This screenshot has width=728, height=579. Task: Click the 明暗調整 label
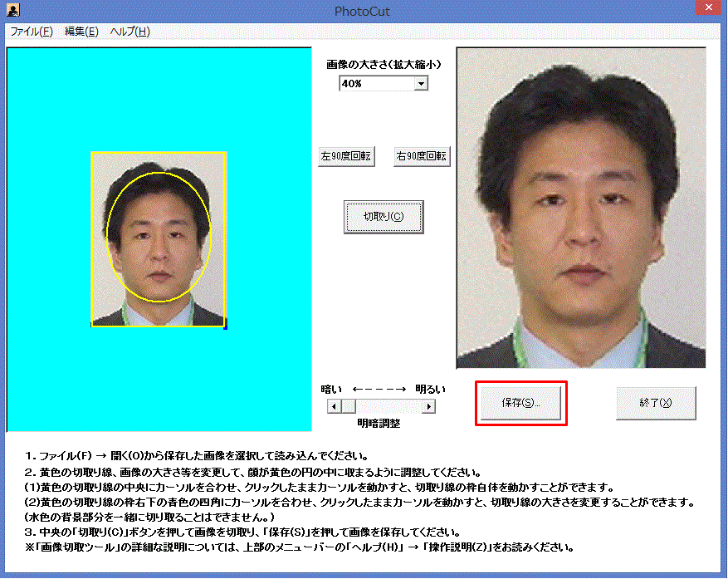pyautogui.click(x=379, y=424)
